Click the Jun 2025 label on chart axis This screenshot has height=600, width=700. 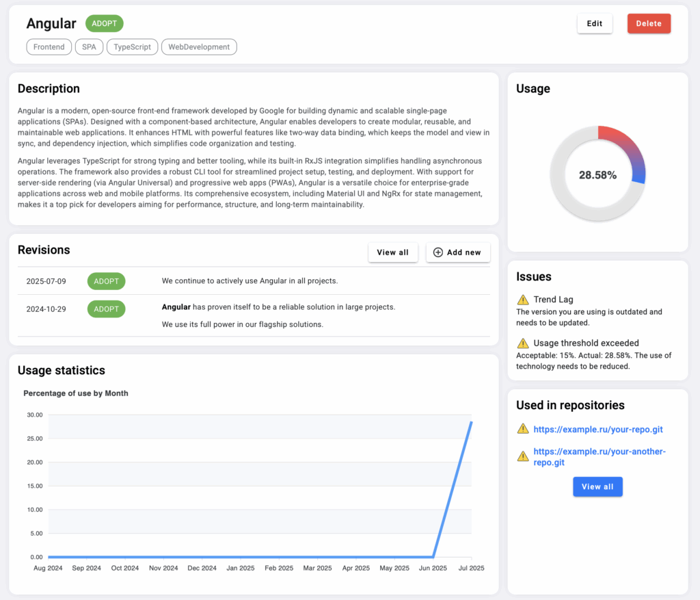pyautogui.click(x=433, y=569)
